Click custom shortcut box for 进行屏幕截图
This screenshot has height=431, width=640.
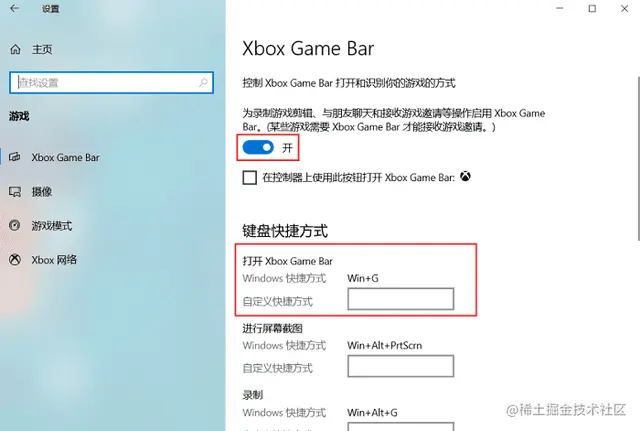pyautogui.click(x=400, y=366)
